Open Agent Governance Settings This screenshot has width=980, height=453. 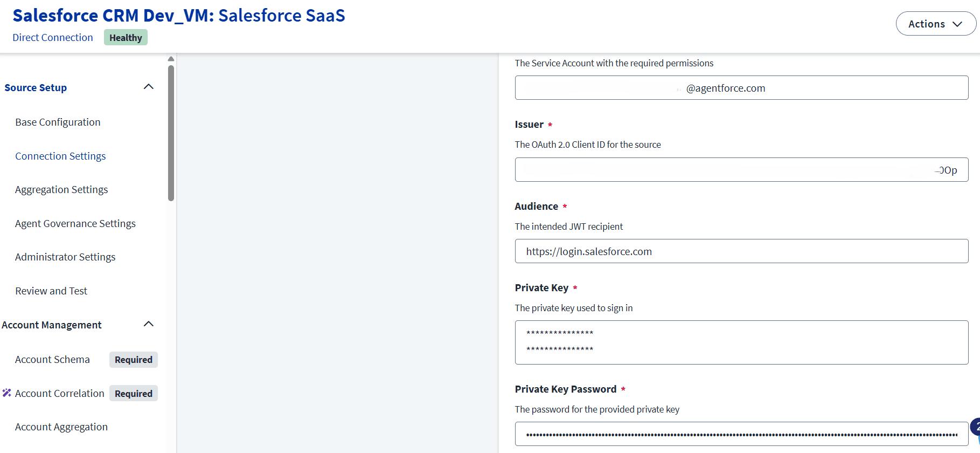point(75,223)
